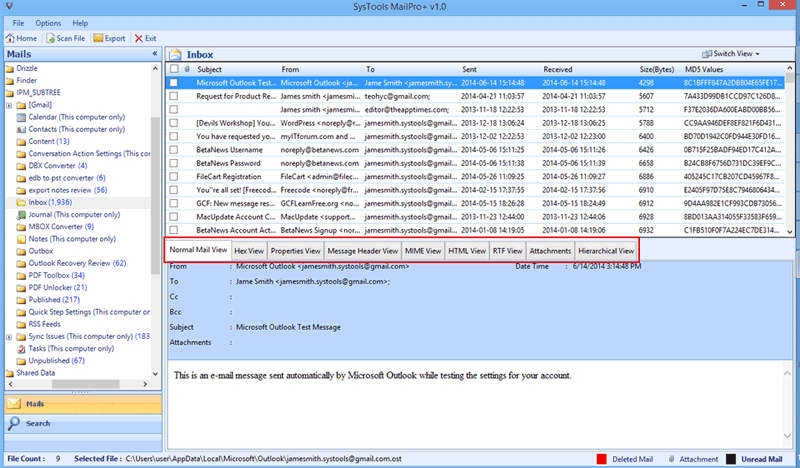This screenshot has height=468, width=800.
Task: Click the RSS Feeds folder icon
Action: [21, 325]
